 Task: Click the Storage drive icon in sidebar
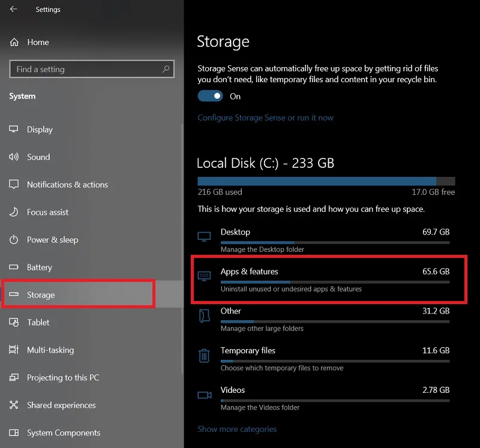coord(13,294)
